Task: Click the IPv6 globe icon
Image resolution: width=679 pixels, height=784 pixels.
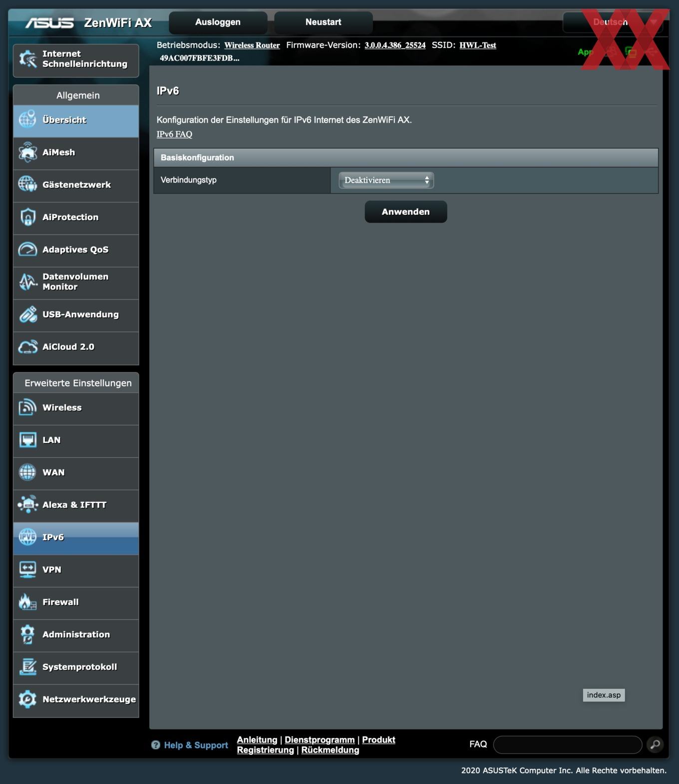Action: 27,537
